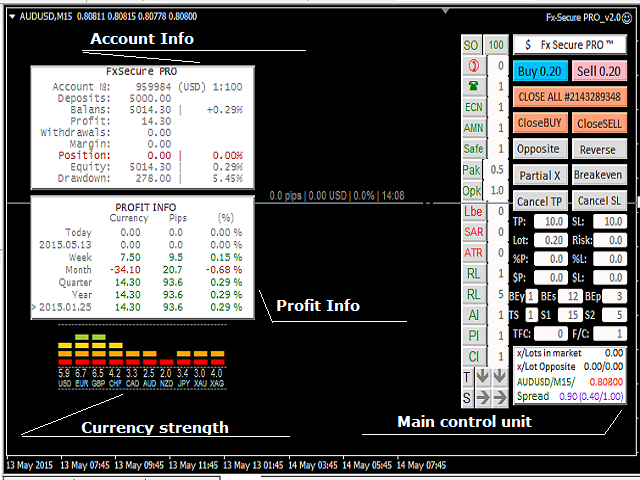Image resolution: width=640 pixels, height=480 pixels.
Task: Click the %P input field
Action: pos(551,259)
